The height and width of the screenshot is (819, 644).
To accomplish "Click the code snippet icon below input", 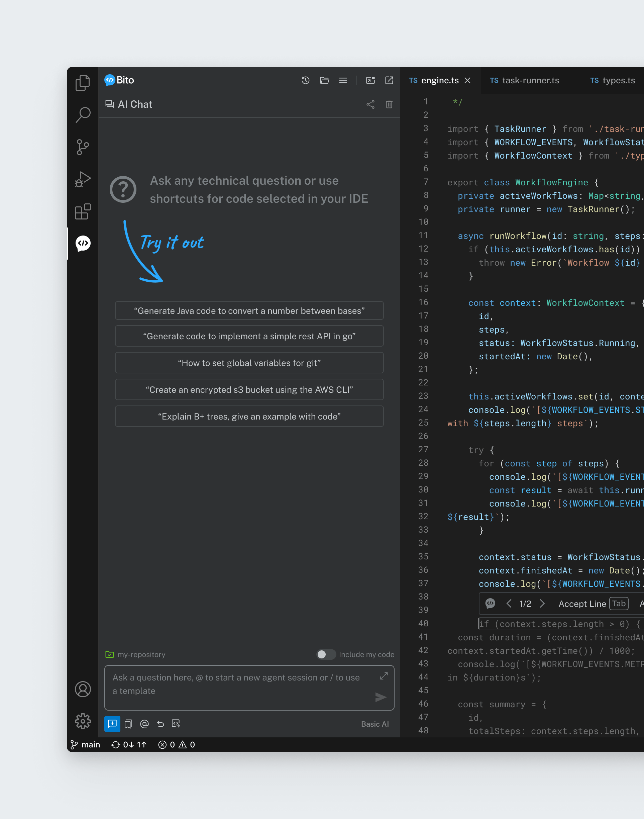I will pyautogui.click(x=176, y=723).
